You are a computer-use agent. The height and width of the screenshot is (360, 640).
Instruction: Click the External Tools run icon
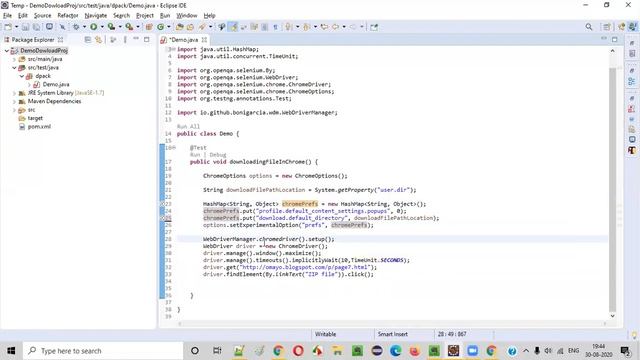point(129,27)
